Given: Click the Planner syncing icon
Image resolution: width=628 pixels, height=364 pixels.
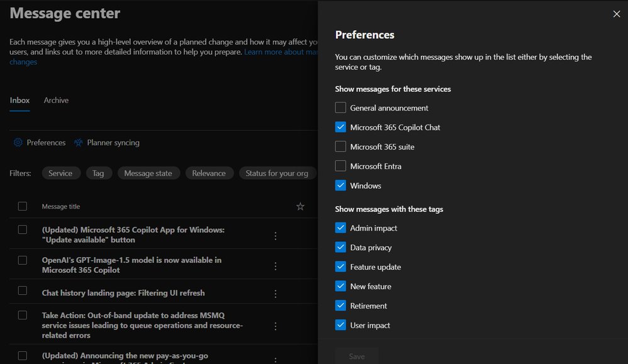Looking at the screenshot, I should 78,143.
